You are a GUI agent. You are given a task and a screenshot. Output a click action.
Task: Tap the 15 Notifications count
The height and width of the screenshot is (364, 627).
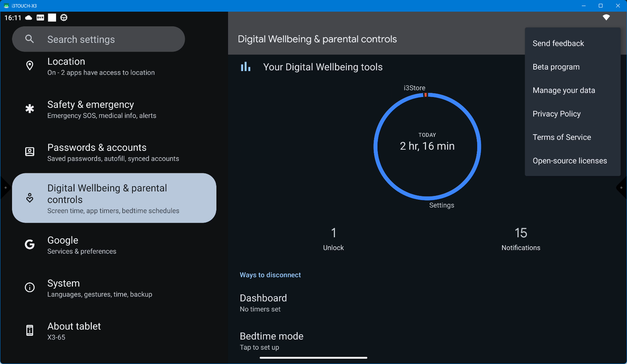click(520, 238)
